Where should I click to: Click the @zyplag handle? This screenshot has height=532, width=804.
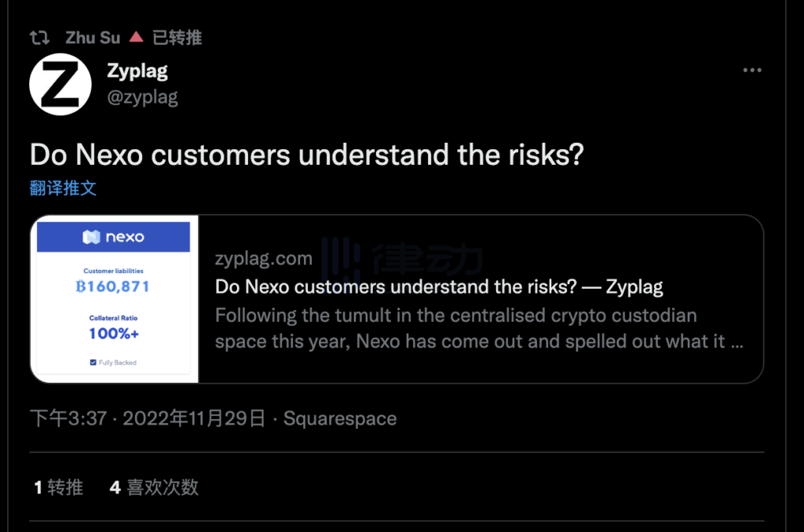pos(142,97)
